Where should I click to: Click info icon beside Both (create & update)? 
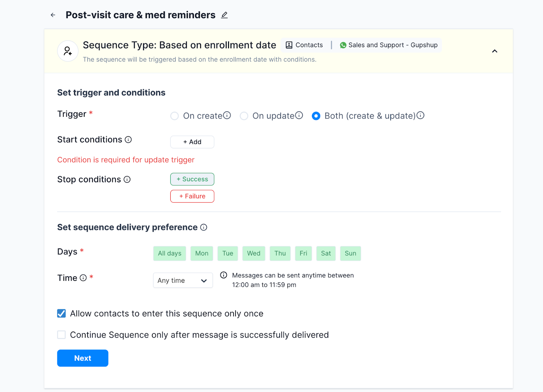[x=420, y=115]
